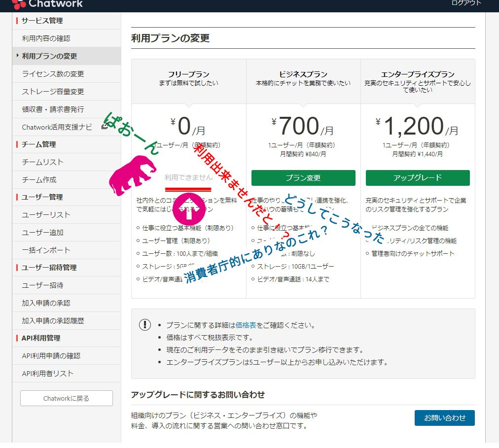Click the blue お問い合わせ button
The image size is (499, 448).
coord(445,418)
